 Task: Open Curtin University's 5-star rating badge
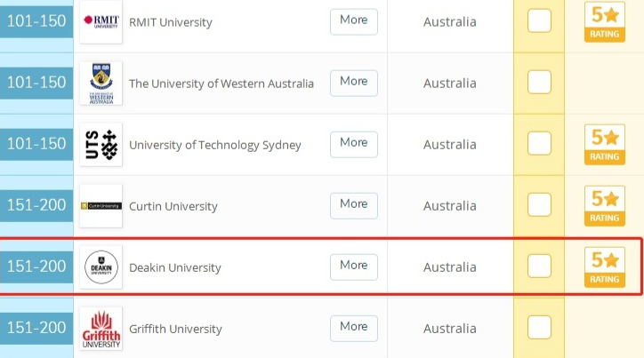(x=605, y=206)
